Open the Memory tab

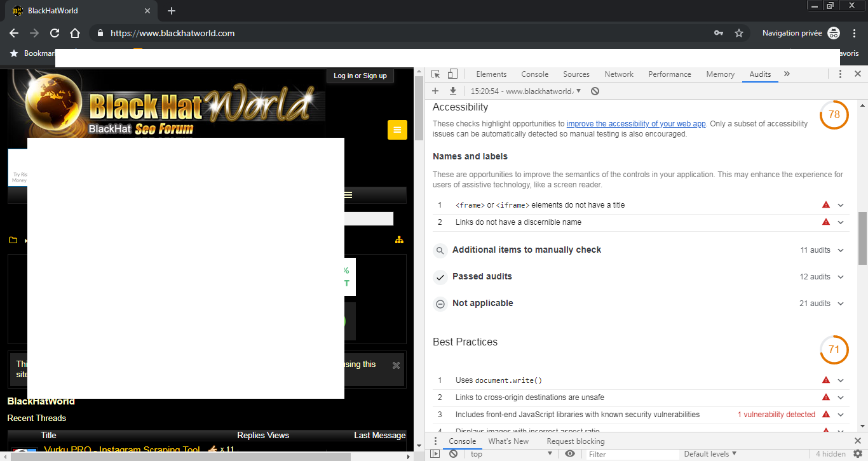pos(720,74)
